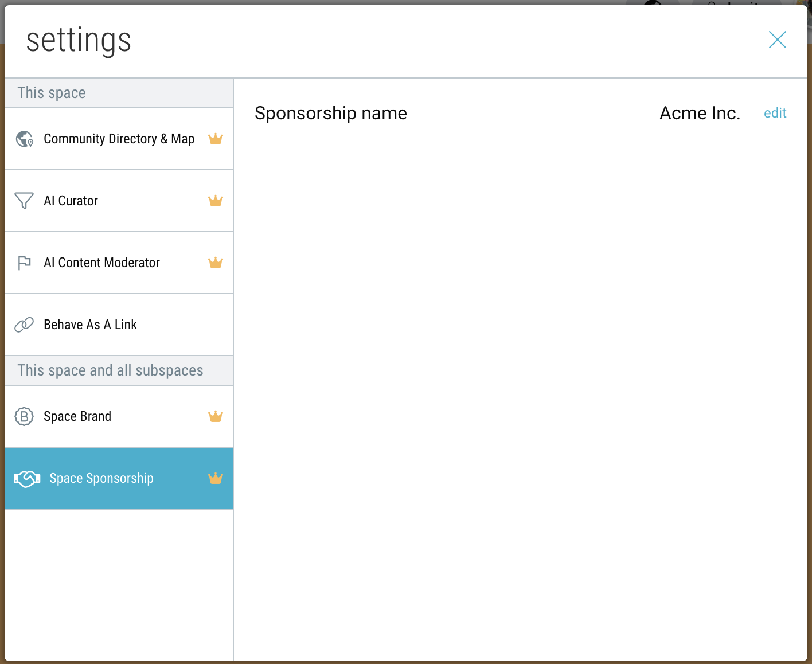Select the Space Sponsorship tab
Screen dimensions: 812x664
[101, 478]
